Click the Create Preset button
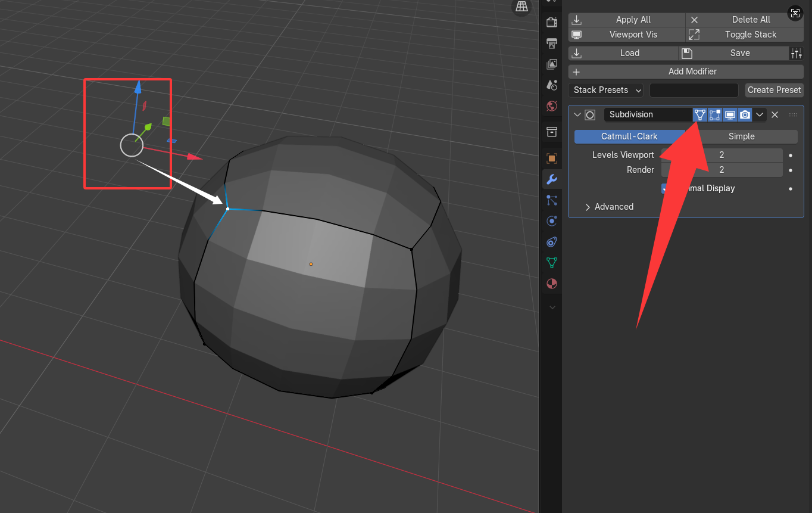This screenshot has width=812, height=513. click(x=774, y=90)
